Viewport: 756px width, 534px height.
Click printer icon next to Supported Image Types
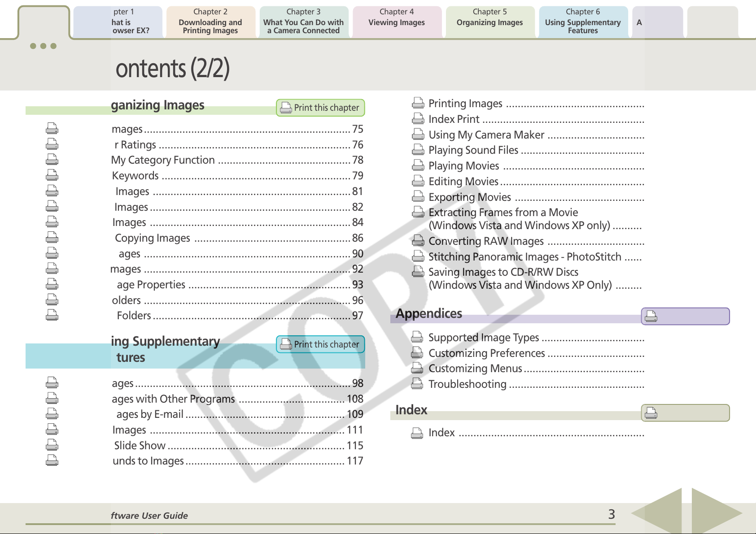tap(417, 337)
